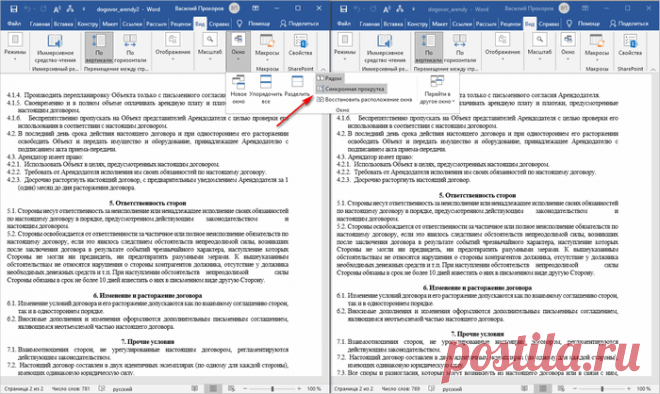The height and width of the screenshot is (394, 660).
Task: Switch to the Вставка tab in right window
Action: click(x=393, y=24)
